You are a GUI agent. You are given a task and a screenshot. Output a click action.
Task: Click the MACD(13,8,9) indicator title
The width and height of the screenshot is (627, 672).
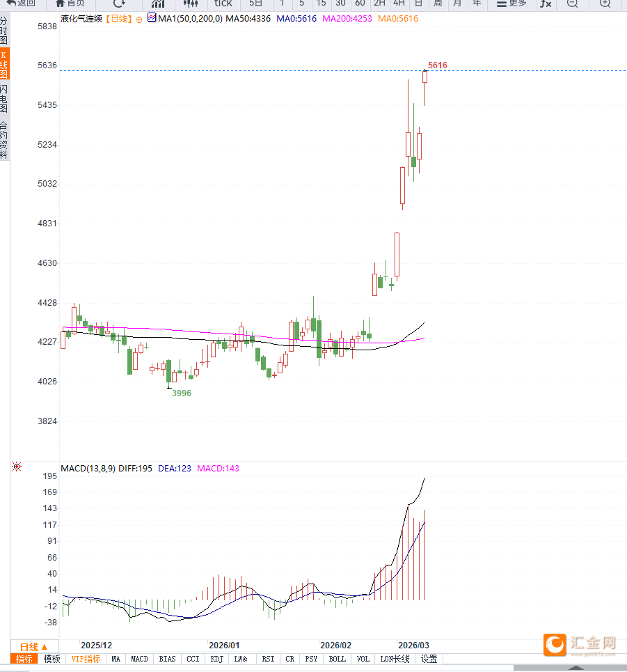(88, 469)
